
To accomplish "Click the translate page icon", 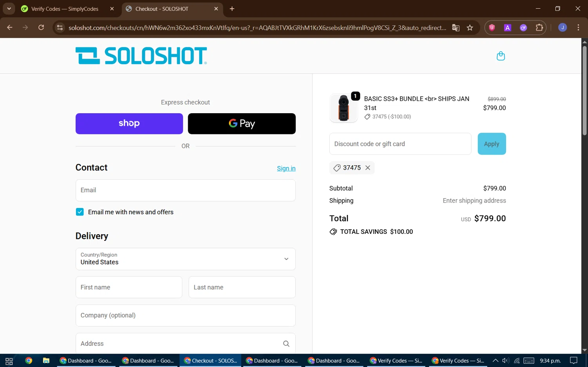I will point(456,27).
